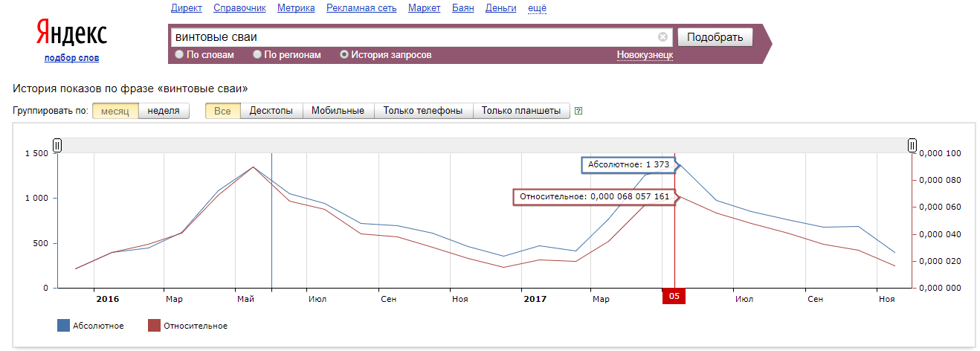Select the История запросов radio button
The image size is (980, 351).
point(344,54)
